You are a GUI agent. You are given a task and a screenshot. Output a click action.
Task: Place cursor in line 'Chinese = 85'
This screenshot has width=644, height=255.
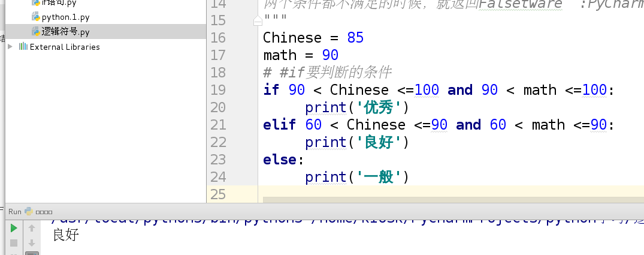coord(313,38)
